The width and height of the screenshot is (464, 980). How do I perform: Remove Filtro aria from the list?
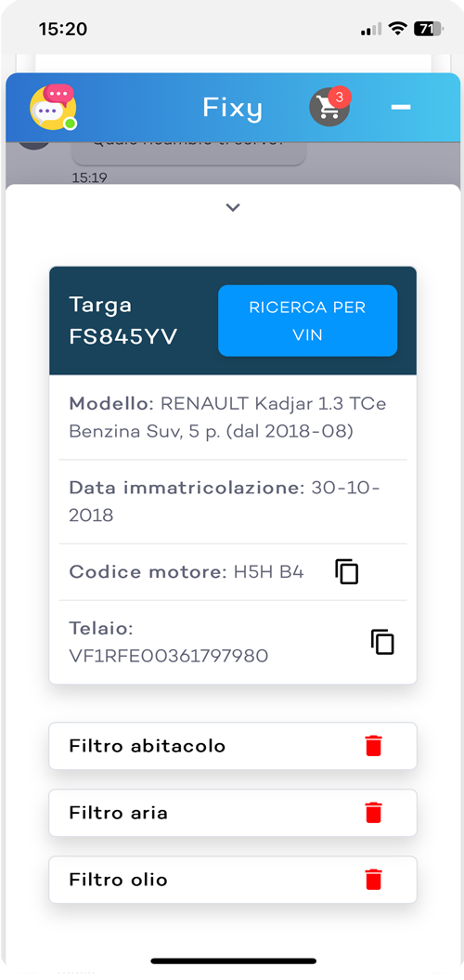pyautogui.click(x=373, y=813)
